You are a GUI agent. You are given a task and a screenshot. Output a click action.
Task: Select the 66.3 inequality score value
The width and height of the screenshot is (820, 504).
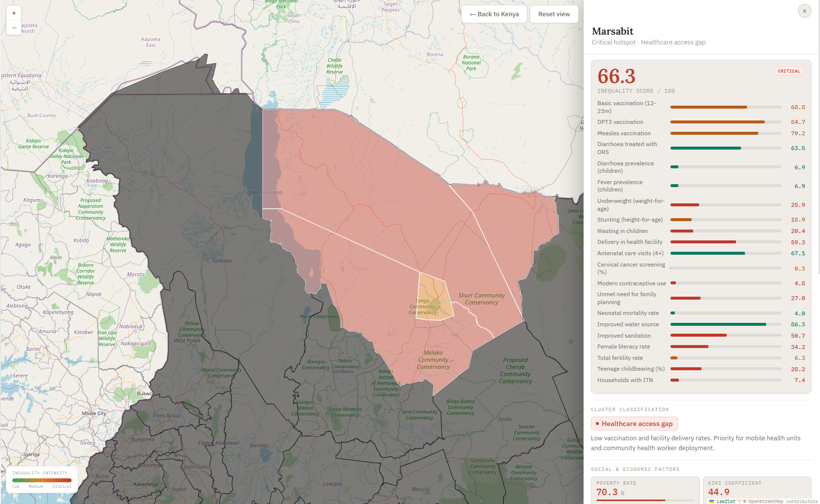point(616,76)
